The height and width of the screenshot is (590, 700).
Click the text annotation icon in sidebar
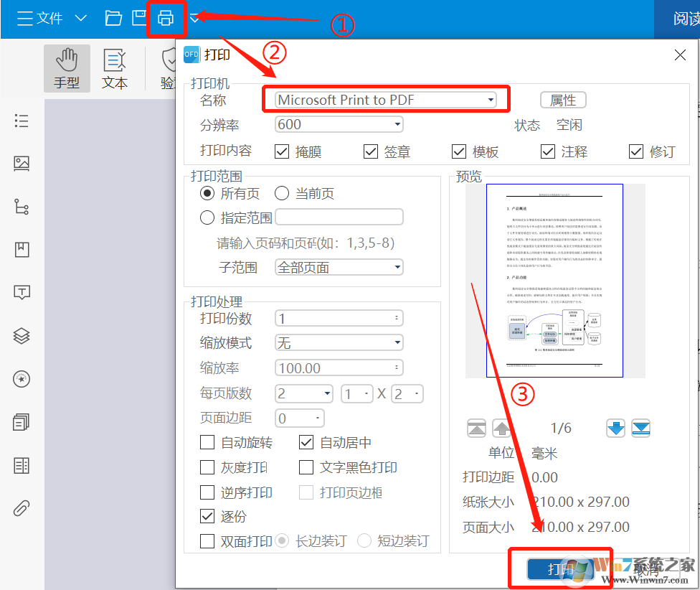[x=22, y=292]
